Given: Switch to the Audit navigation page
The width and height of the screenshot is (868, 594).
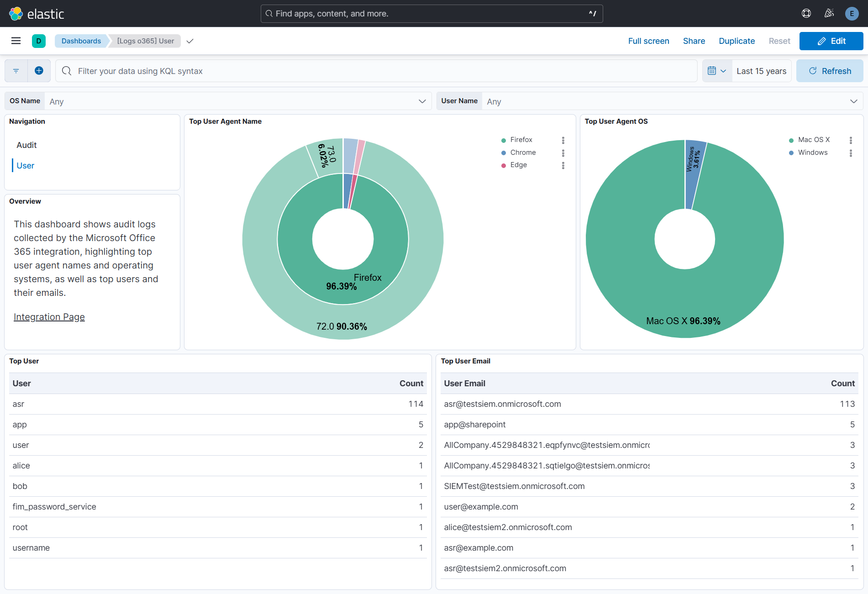Looking at the screenshot, I should click(26, 145).
